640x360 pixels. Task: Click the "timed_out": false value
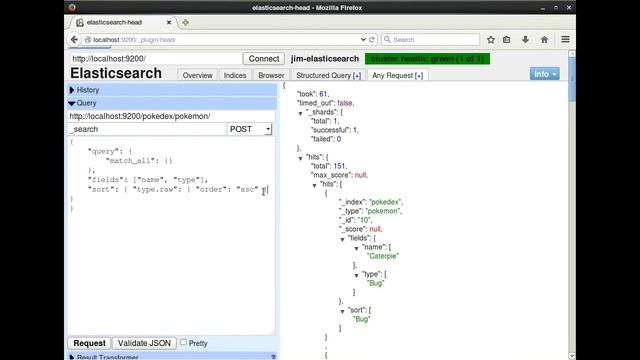point(345,103)
